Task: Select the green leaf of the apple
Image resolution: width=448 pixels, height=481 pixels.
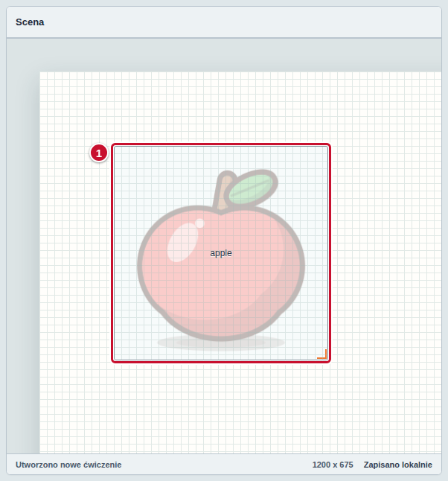Action: [x=251, y=188]
